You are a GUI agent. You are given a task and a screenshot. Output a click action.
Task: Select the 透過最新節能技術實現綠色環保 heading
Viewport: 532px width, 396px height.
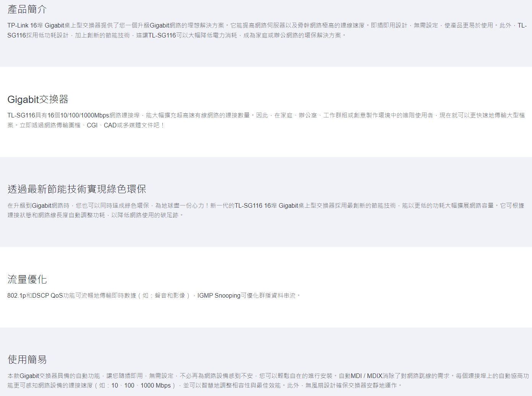[76, 189]
